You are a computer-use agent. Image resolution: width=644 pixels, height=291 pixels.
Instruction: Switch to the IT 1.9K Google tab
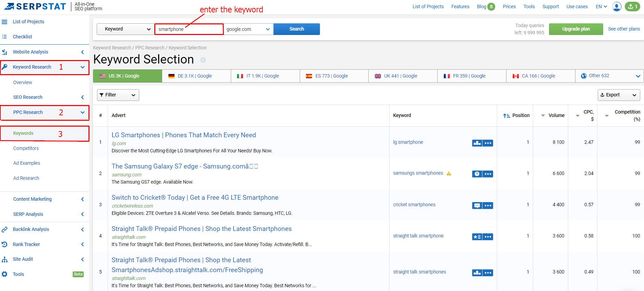click(265, 76)
